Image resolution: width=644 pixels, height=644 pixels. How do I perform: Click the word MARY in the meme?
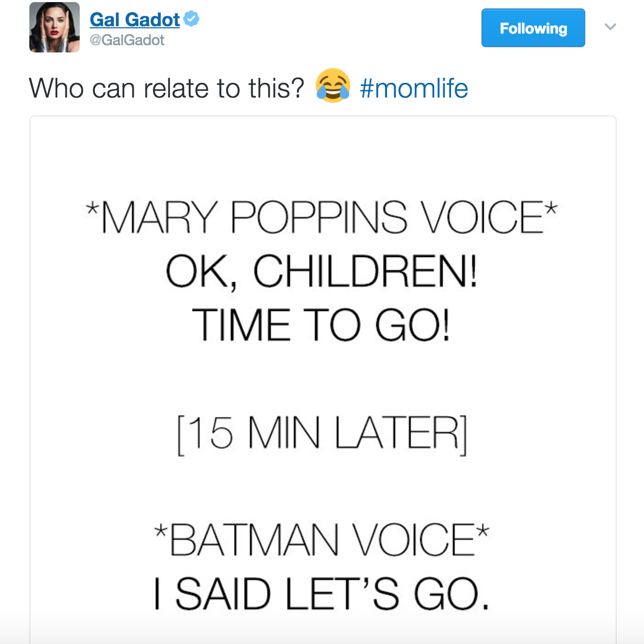158,217
